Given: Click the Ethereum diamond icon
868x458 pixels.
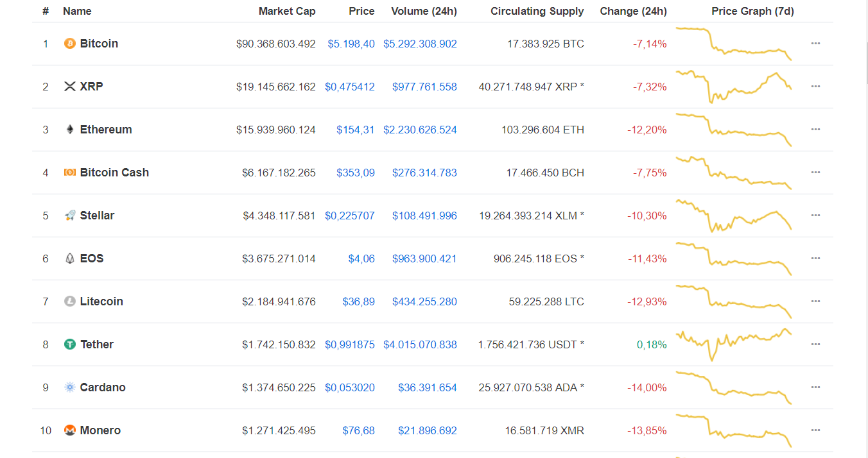Looking at the screenshot, I should [69, 129].
